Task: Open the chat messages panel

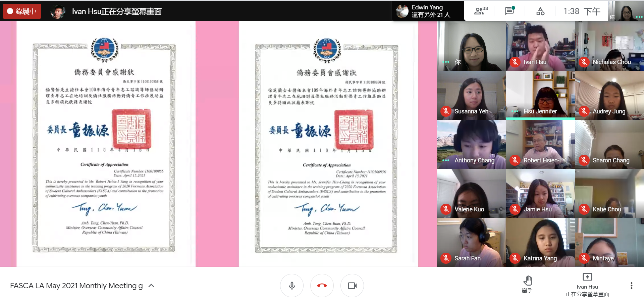Action: pos(509,11)
